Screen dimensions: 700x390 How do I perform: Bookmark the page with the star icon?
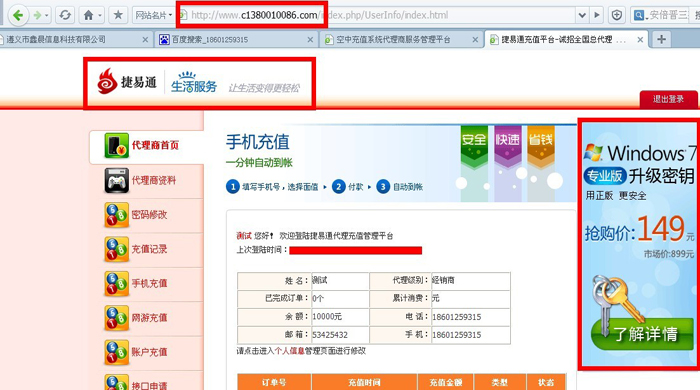(118, 16)
